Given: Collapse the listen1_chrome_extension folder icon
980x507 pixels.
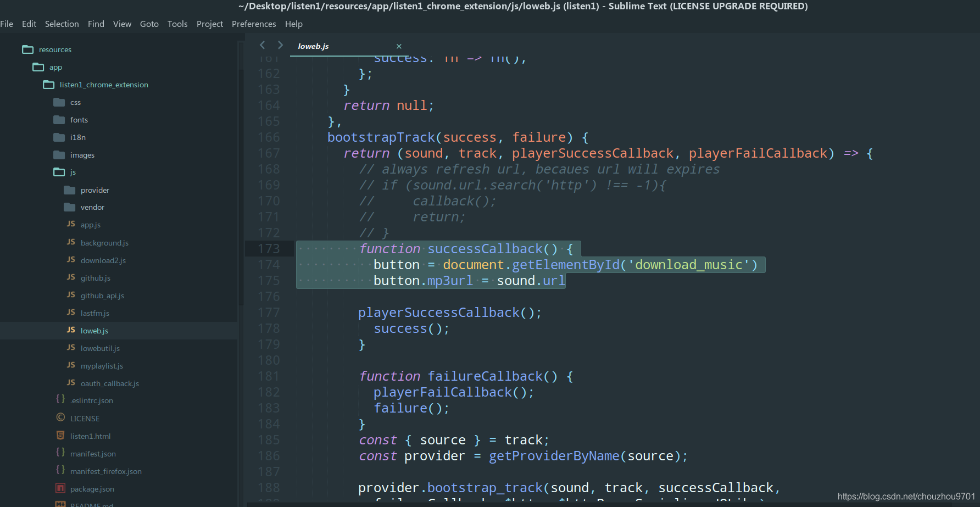Looking at the screenshot, I should click(x=48, y=85).
